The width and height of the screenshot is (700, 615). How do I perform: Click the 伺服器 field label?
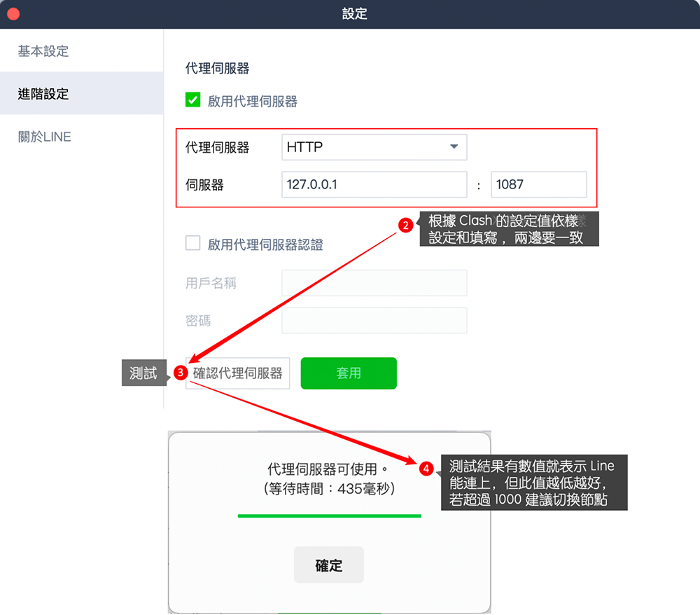(204, 185)
